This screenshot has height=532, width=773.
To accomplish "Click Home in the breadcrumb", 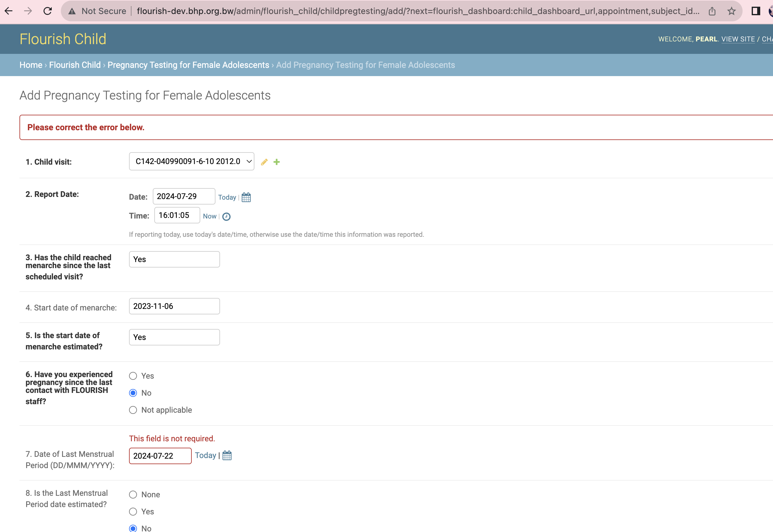I will coord(31,65).
